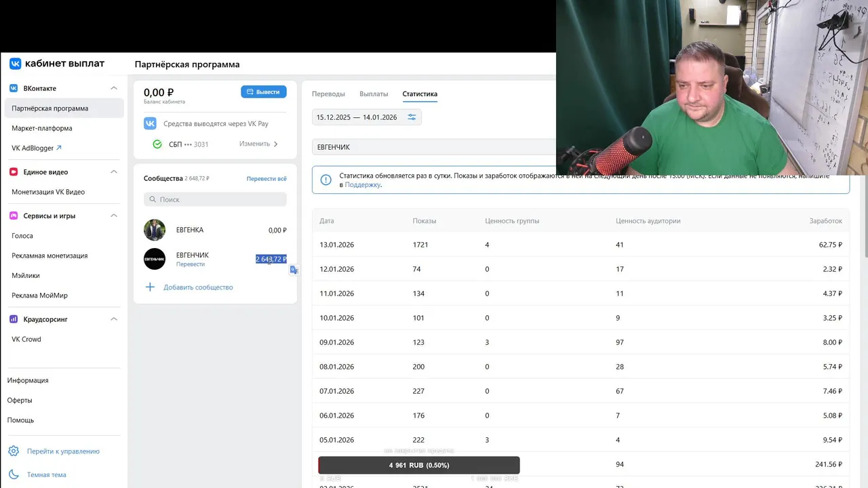Viewport: 868px width, 488px height.
Task: Click the Единое видео section icon
Action: pyautogui.click(x=14, y=172)
